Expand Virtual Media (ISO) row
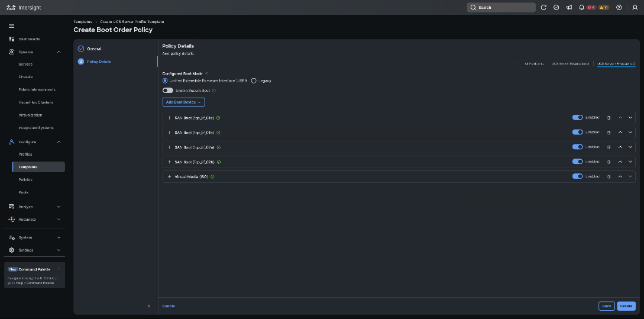644x319 pixels. pyautogui.click(x=169, y=177)
